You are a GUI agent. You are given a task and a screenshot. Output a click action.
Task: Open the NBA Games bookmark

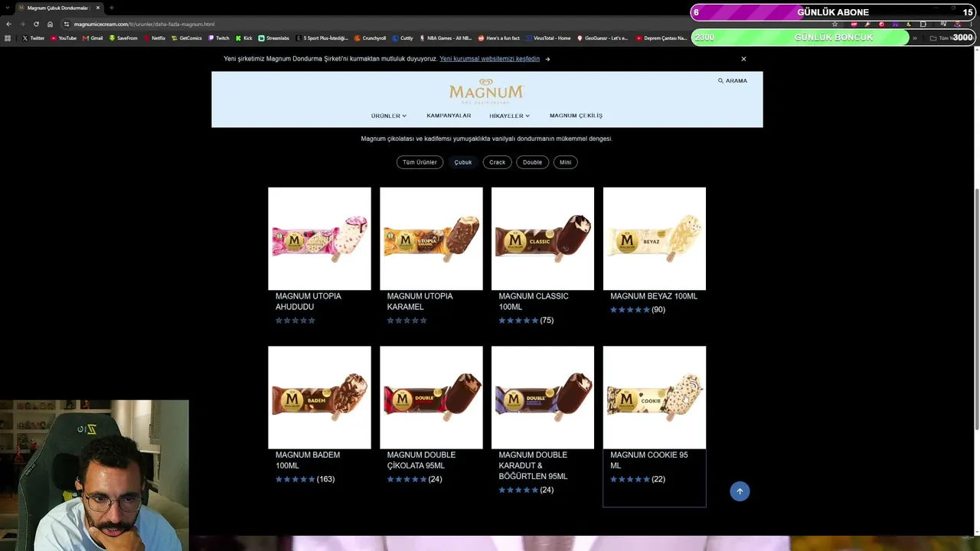click(446, 38)
